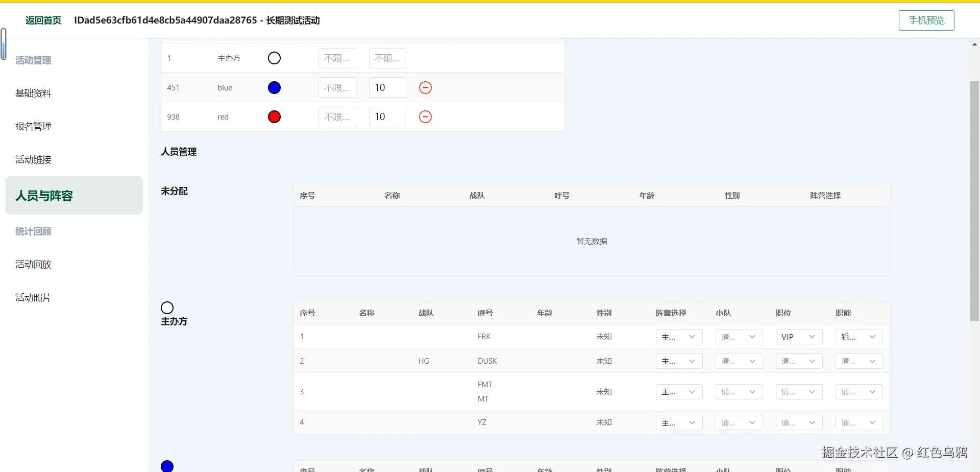Open squad dropdown for DUSK row
This screenshot has height=472, width=980.
739,362
